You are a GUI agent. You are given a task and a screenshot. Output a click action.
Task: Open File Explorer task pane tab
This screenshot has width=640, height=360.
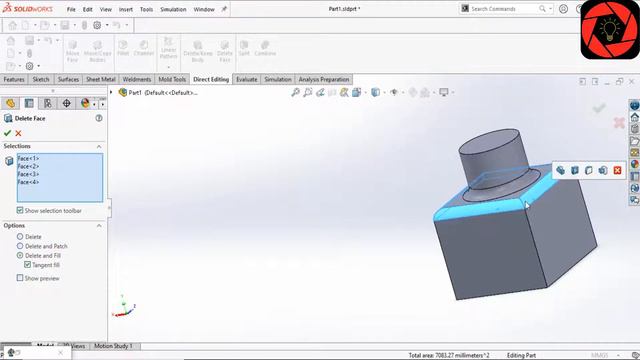pos(634,141)
